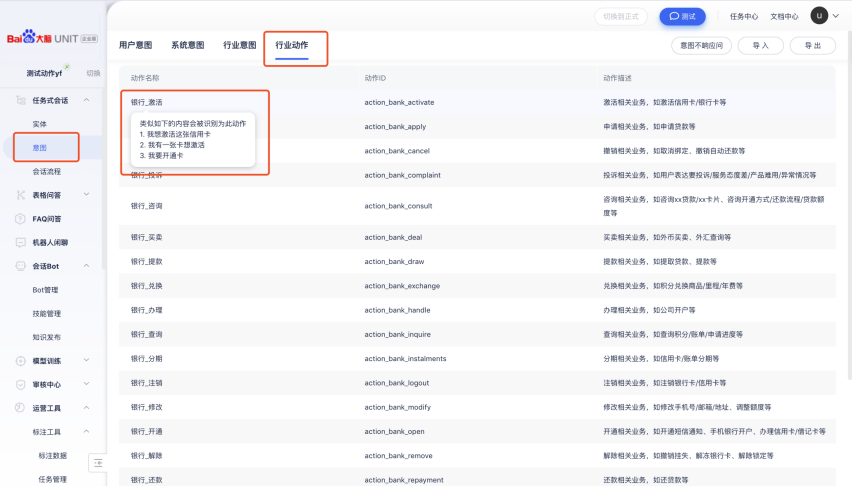Click the blue 测试 button
Image resolution: width=853 pixels, height=489 pixels.
[x=682, y=16]
